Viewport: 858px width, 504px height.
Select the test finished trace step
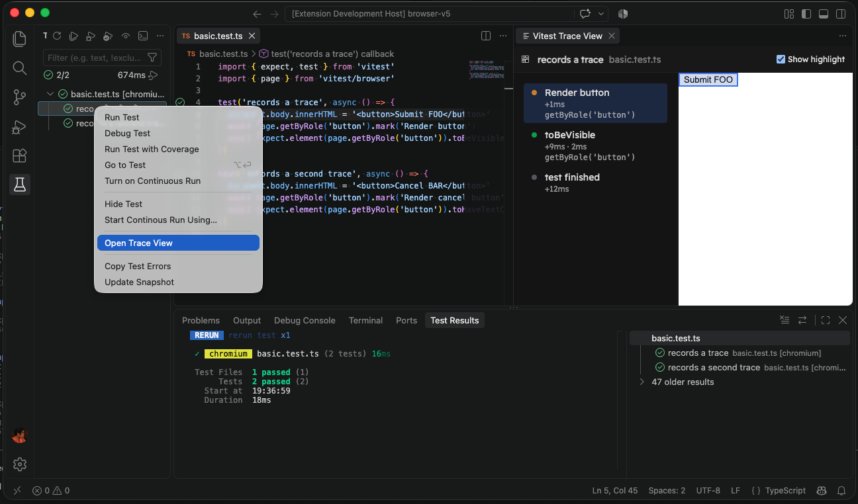click(595, 183)
